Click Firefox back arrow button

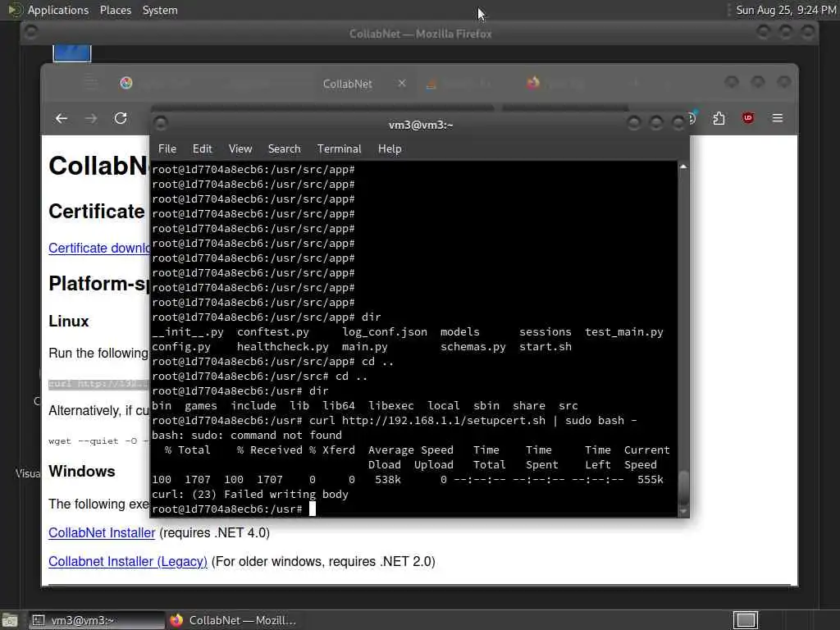pyautogui.click(x=62, y=118)
